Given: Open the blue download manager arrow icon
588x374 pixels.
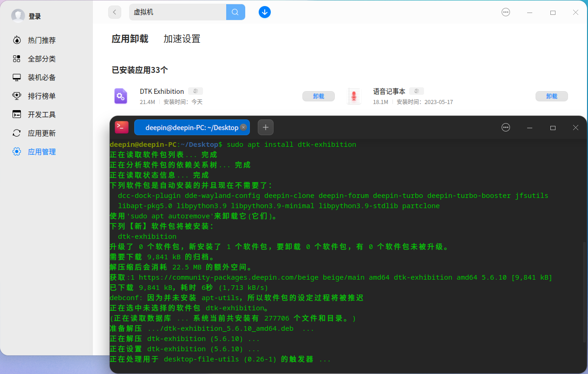Looking at the screenshot, I should [265, 12].
